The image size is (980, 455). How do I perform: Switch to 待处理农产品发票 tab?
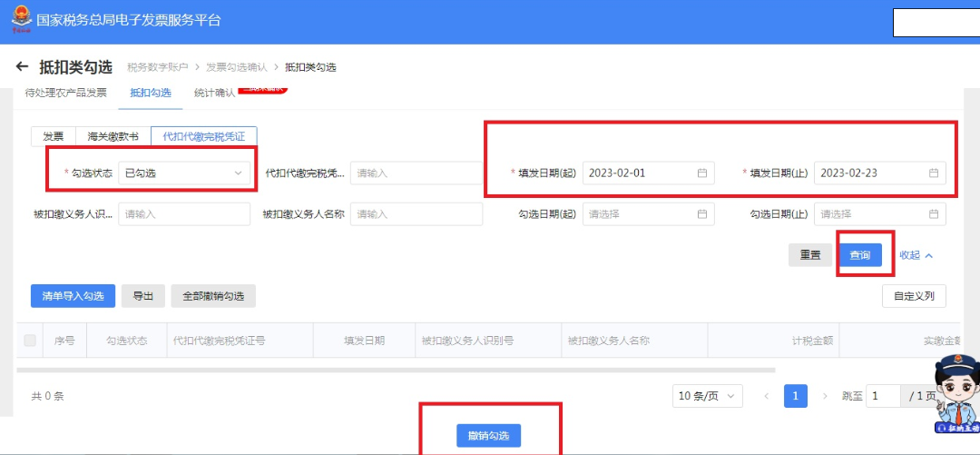click(x=65, y=93)
